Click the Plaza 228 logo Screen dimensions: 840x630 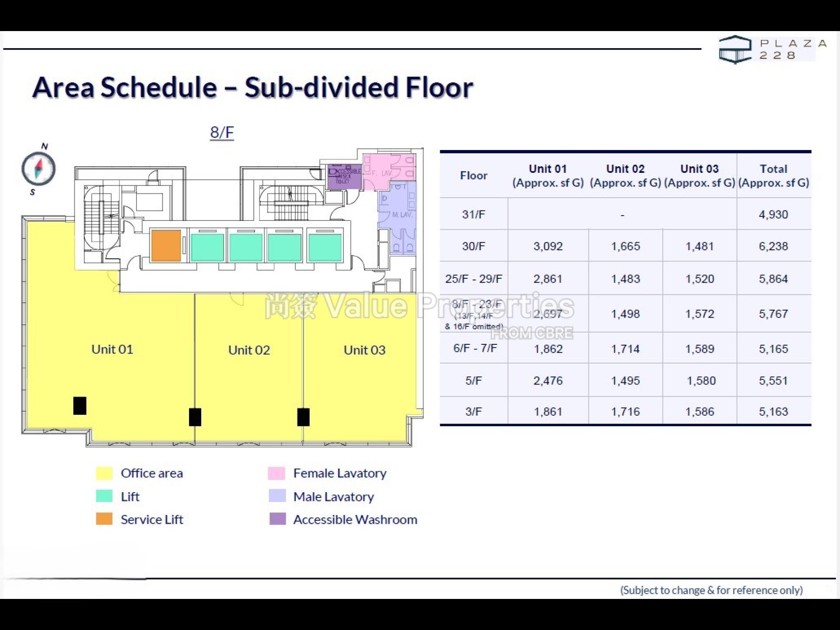pos(772,48)
